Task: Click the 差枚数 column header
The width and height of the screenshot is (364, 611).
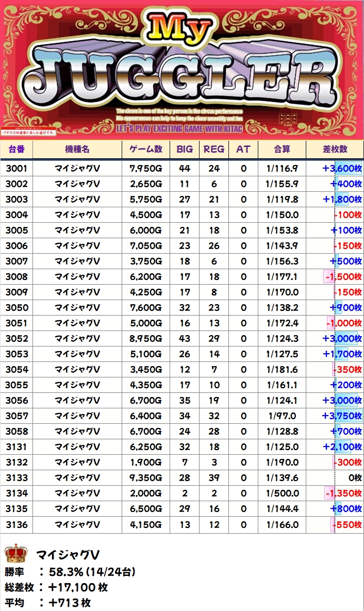Action: coord(335,149)
